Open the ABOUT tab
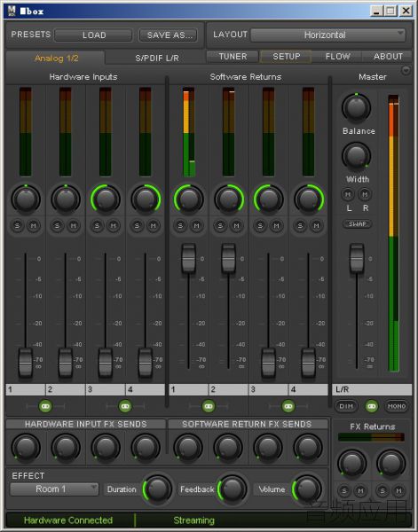418x532 pixels. [388, 57]
